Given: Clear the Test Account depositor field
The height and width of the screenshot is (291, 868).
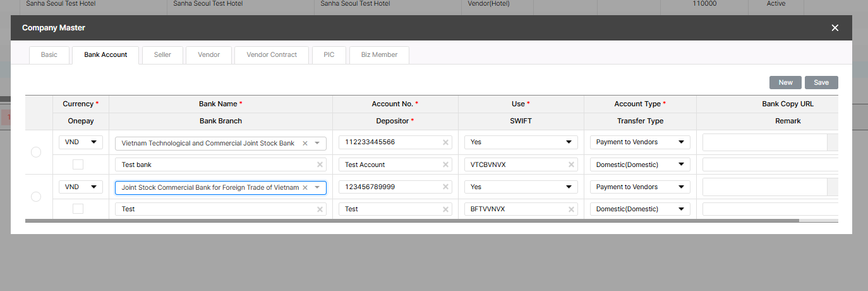Looking at the screenshot, I should pyautogui.click(x=445, y=165).
